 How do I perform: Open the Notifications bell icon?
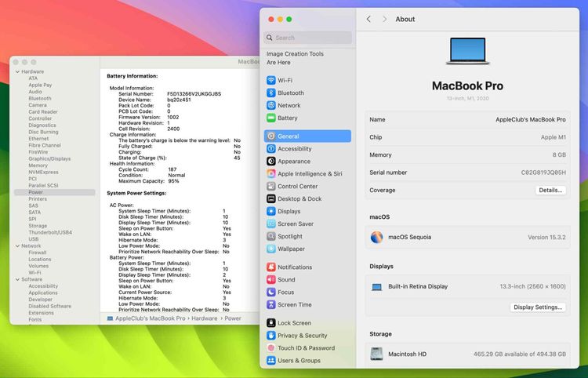point(271,267)
